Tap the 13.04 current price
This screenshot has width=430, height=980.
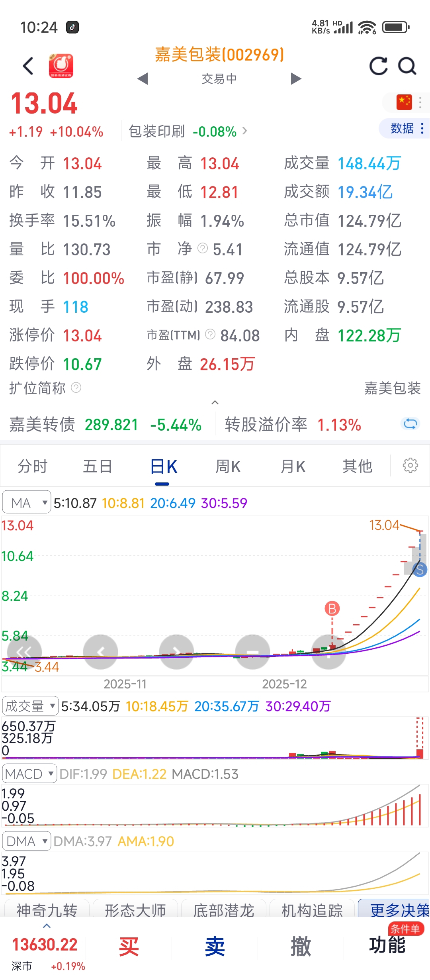coord(44,104)
